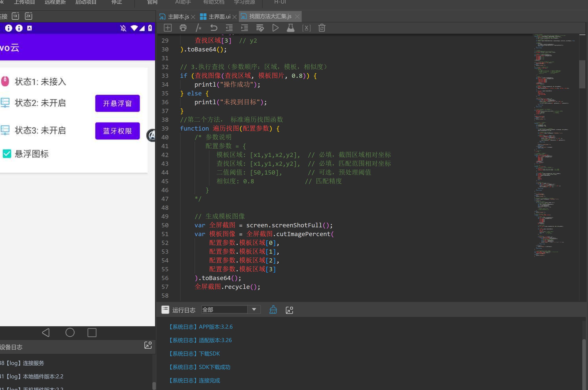Click the print icon in editor toolbar
Screen dimensions: 588x390
[183, 28]
